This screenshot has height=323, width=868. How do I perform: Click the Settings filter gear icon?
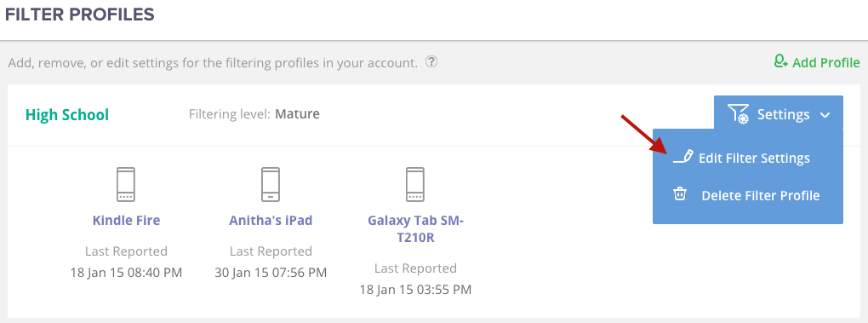click(739, 114)
